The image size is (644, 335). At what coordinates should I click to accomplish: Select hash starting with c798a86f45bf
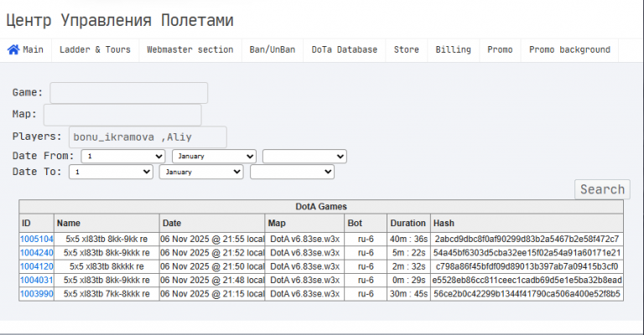click(x=527, y=266)
